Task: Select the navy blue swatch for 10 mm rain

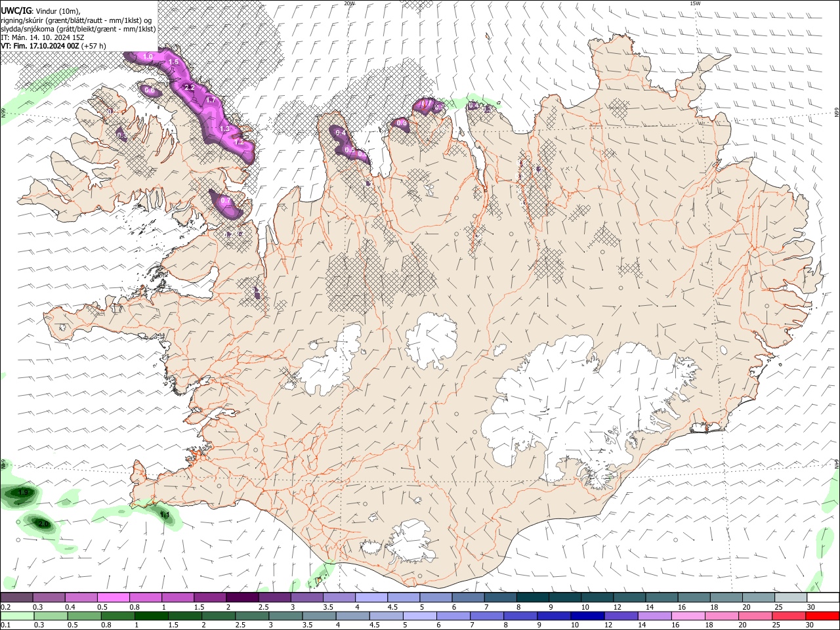Action: click(587, 616)
